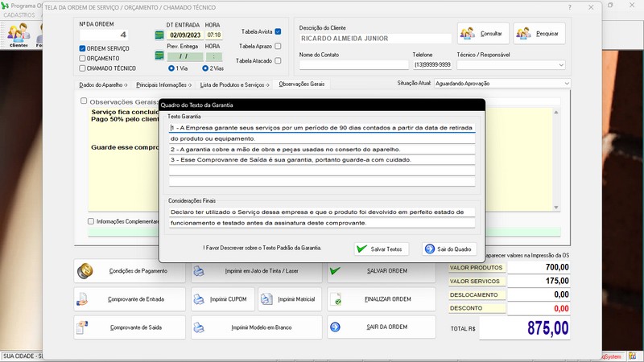Check the ORÇAMENTO checkbox
The width and height of the screenshot is (644, 362).
click(83, 58)
